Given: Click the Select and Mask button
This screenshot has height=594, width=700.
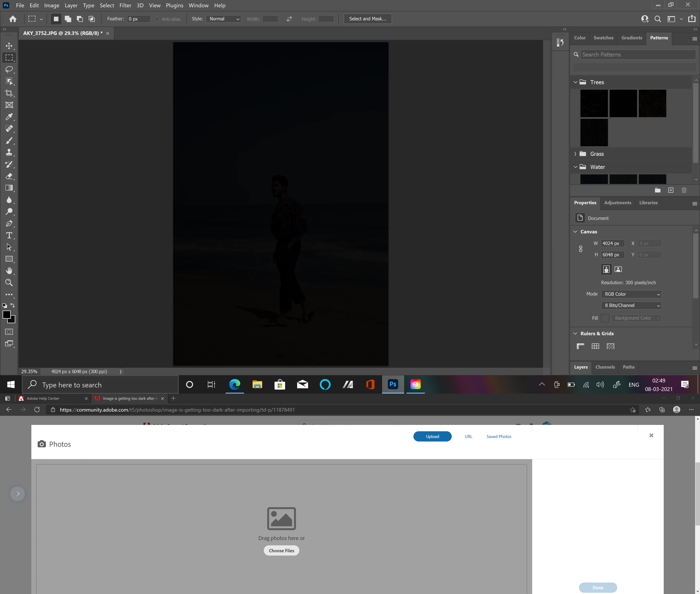Looking at the screenshot, I should (367, 19).
